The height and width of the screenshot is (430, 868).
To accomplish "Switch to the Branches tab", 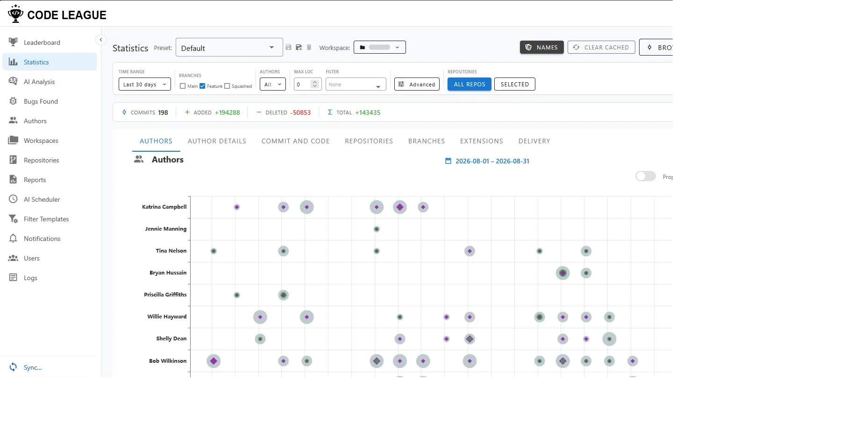I will [427, 141].
